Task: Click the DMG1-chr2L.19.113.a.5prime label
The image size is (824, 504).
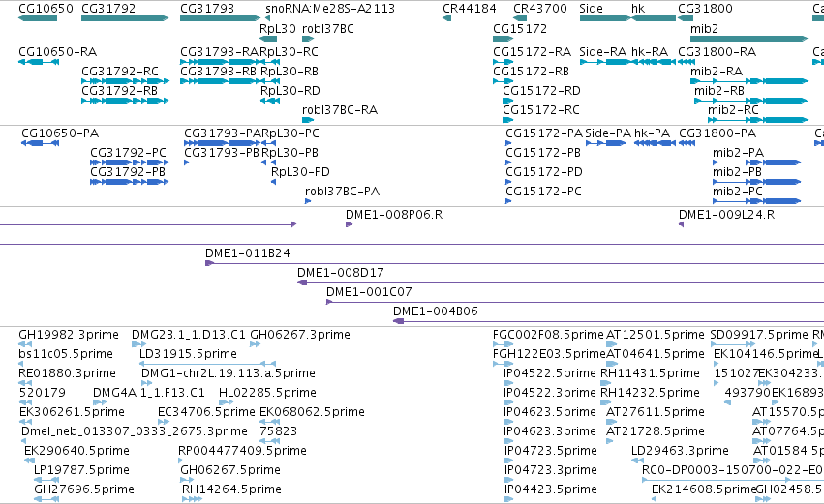Action: click(229, 373)
